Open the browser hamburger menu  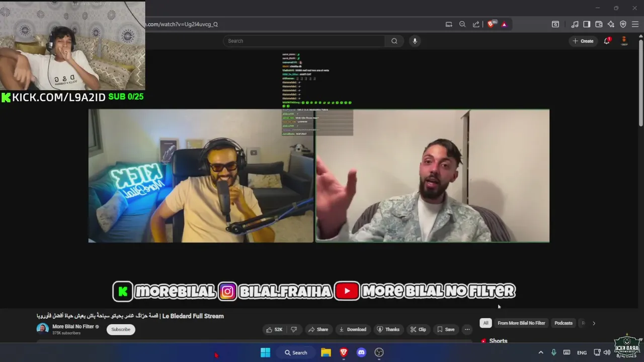pyautogui.click(x=635, y=24)
